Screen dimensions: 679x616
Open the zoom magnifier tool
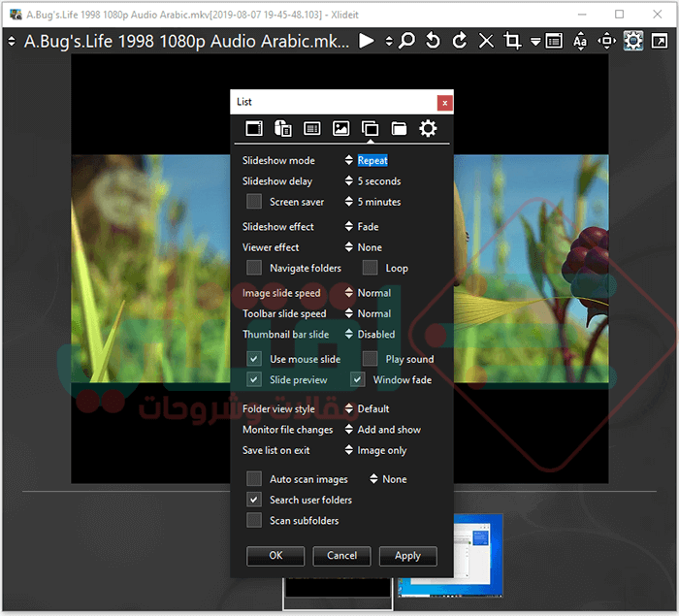(406, 41)
